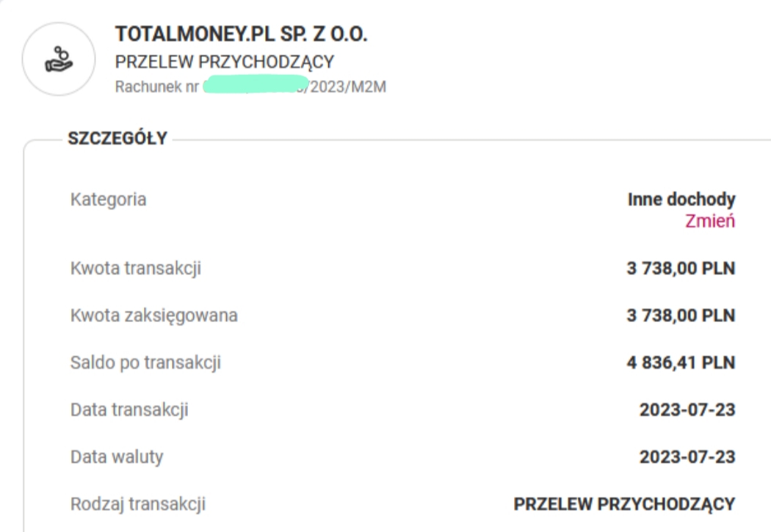
Task: Click the SZCZEGÓŁY section heading
Action: pyautogui.click(x=117, y=138)
